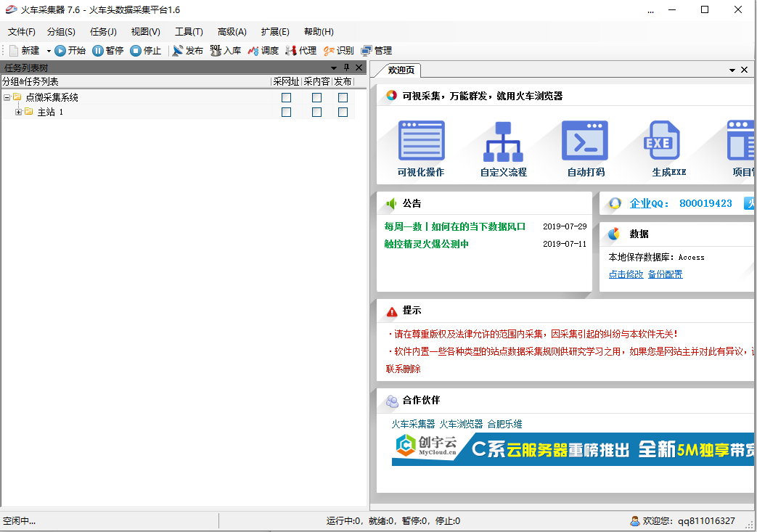
Task: Click the 主站 folder icon
Action: tap(29, 112)
